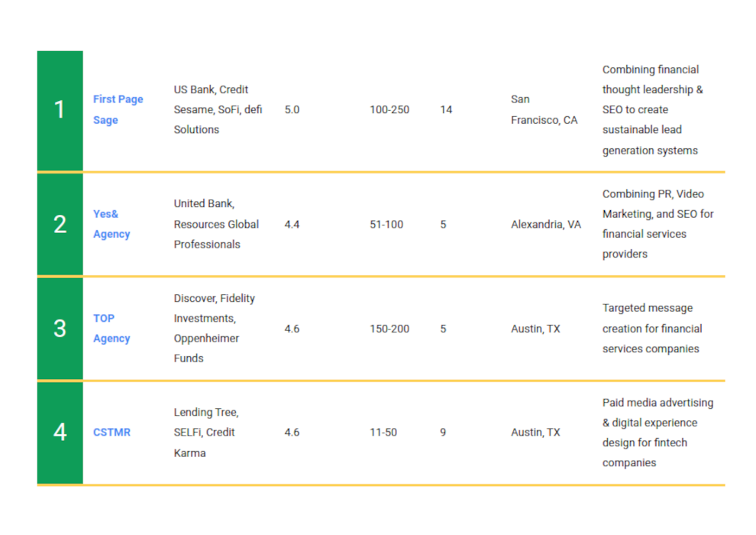
Task: Click the value 14 in First Page Sage row
Action: tap(446, 109)
